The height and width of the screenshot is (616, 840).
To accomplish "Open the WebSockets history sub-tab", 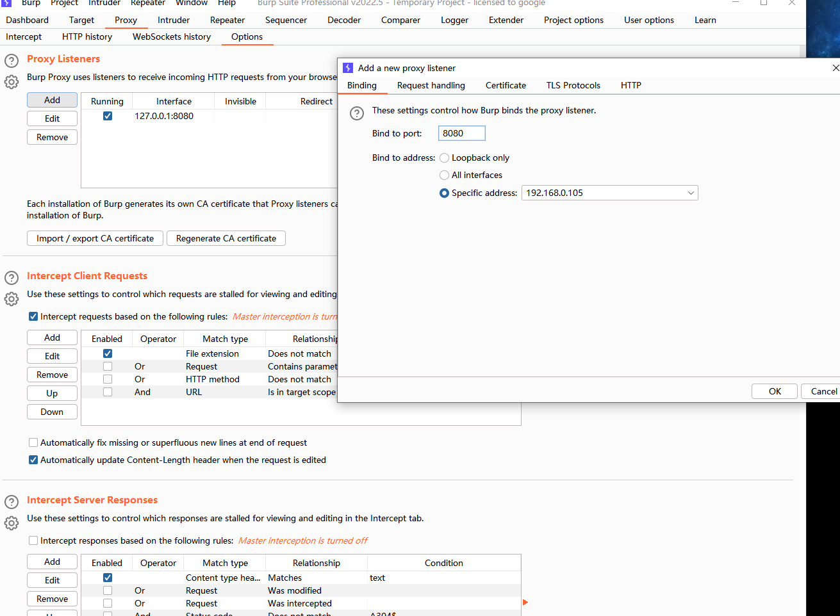I will (172, 36).
